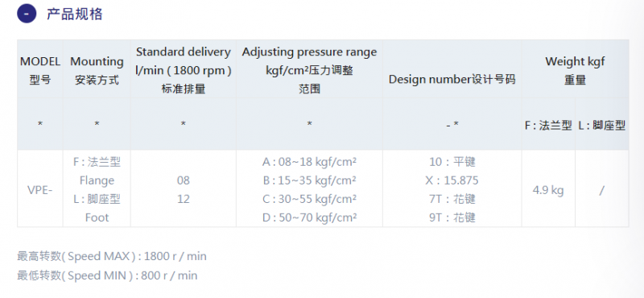This screenshot has width=644, height=298.
Task: Click the L : 脚座型 weight sub-header
Action: (x=601, y=126)
